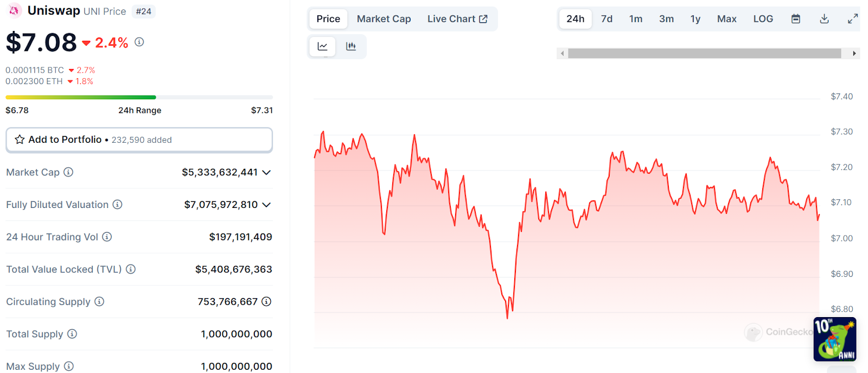The height and width of the screenshot is (373, 868).
Task: Click the 0.002300 ETH price
Action: coord(34,81)
